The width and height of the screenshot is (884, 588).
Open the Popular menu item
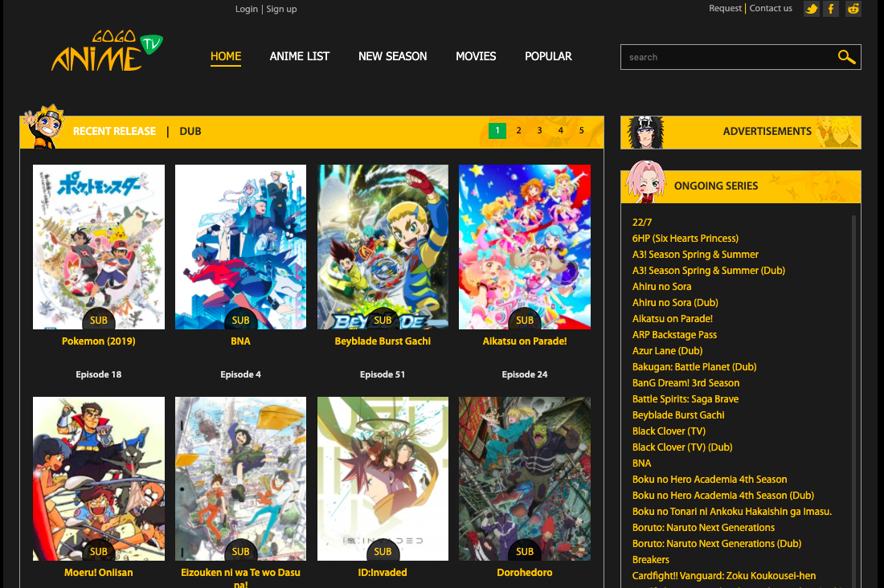click(x=548, y=56)
